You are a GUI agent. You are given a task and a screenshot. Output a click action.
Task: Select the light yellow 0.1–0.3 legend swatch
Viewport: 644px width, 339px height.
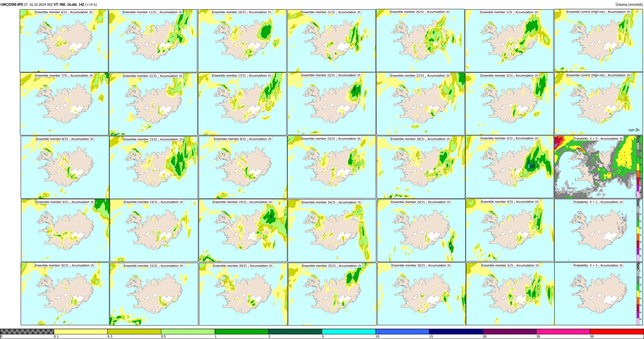(81, 332)
